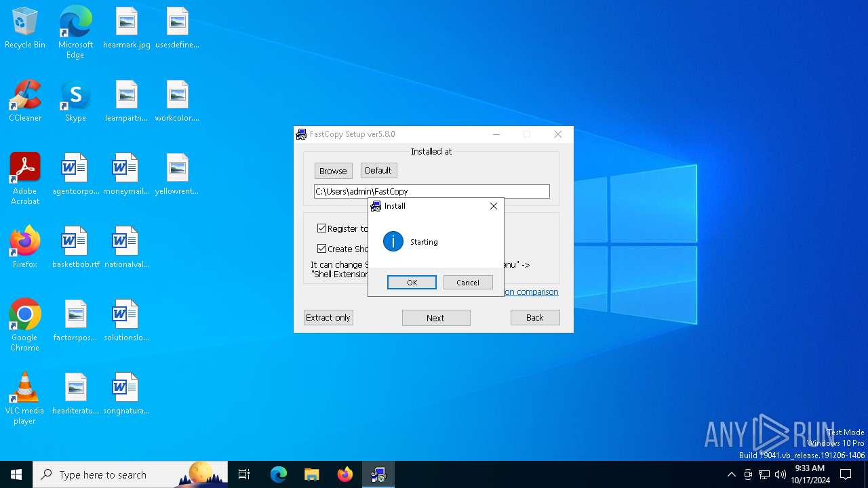
Task: Select the hearliteratu... file icon
Action: [x=75, y=394]
